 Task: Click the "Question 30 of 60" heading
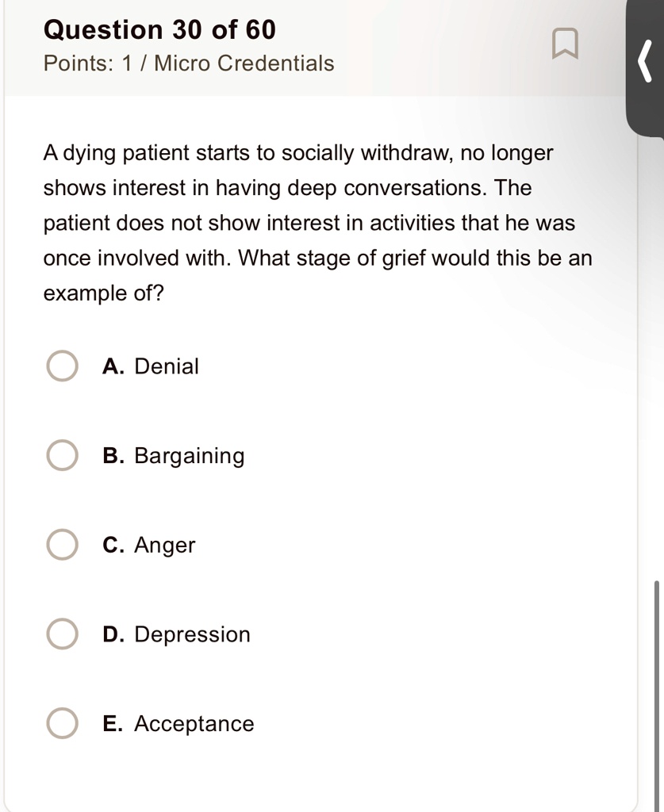tap(159, 29)
